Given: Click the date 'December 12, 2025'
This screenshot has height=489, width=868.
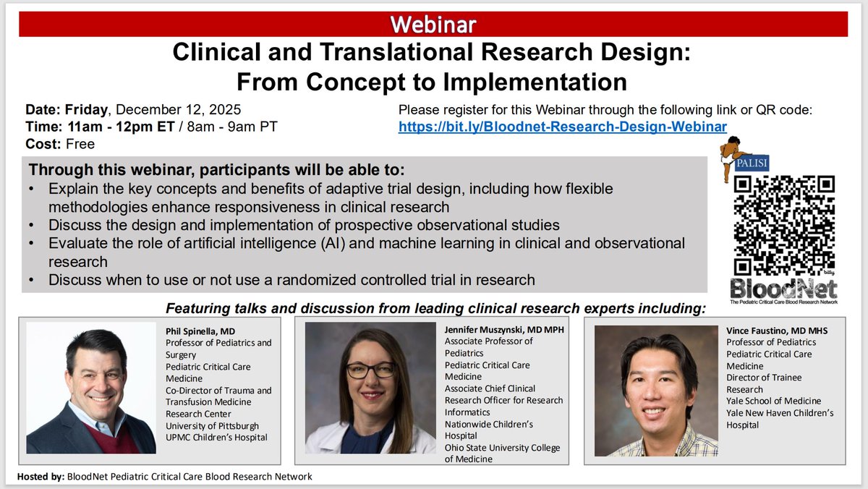Looking at the screenshot, I should (x=179, y=111).
